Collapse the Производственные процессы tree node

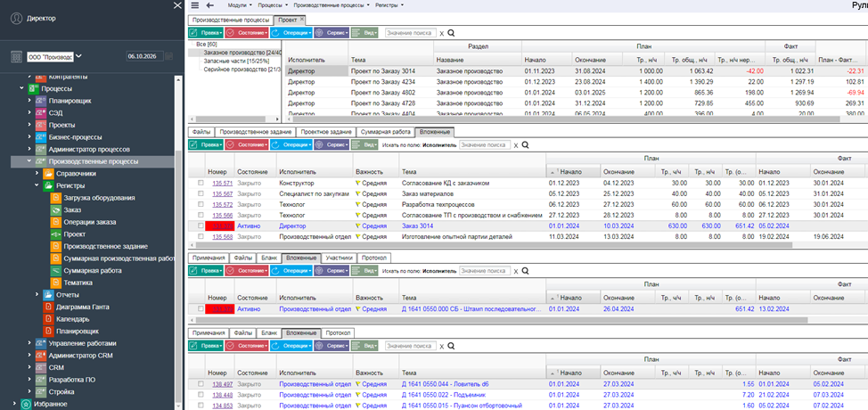tap(29, 161)
